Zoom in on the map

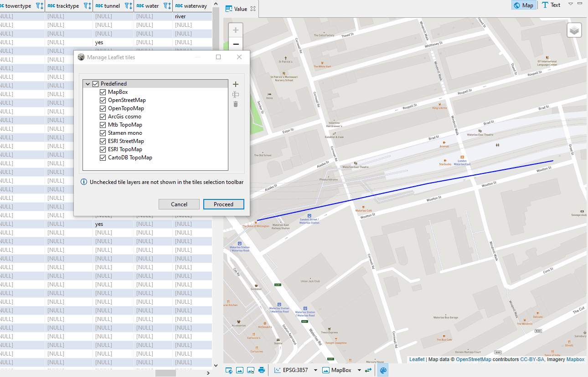(236, 31)
